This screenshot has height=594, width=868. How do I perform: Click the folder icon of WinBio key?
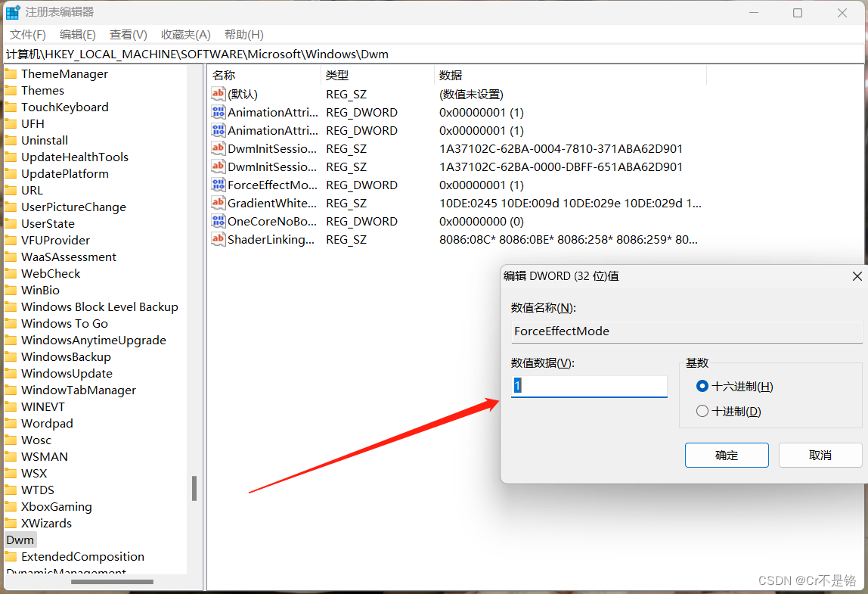tap(11, 290)
